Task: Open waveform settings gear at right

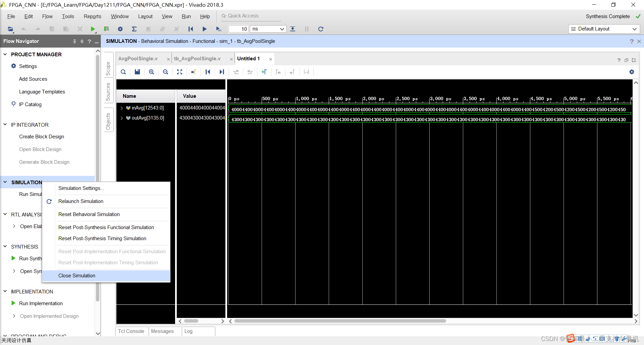Action: point(632,72)
